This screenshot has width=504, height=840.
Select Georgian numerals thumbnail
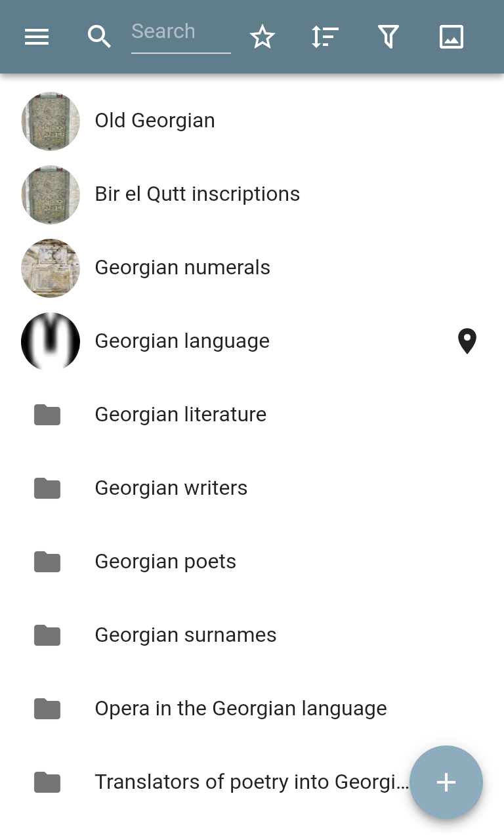[51, 268]
